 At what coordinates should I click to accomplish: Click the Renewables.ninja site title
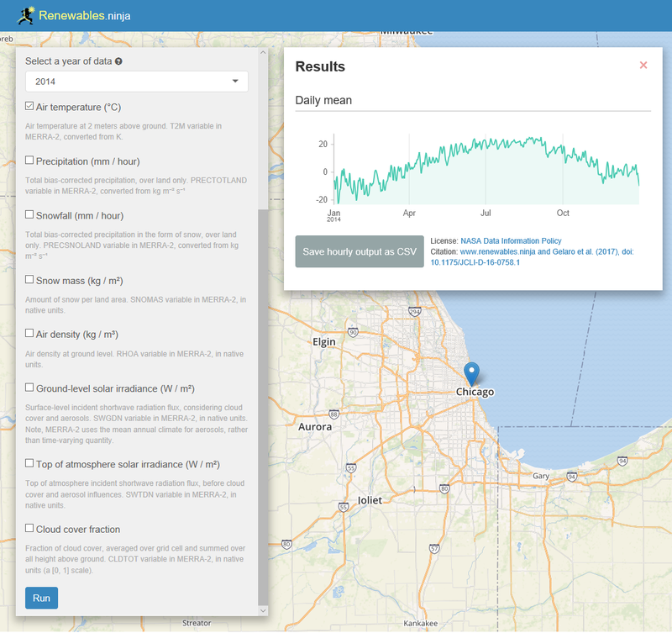85,16
